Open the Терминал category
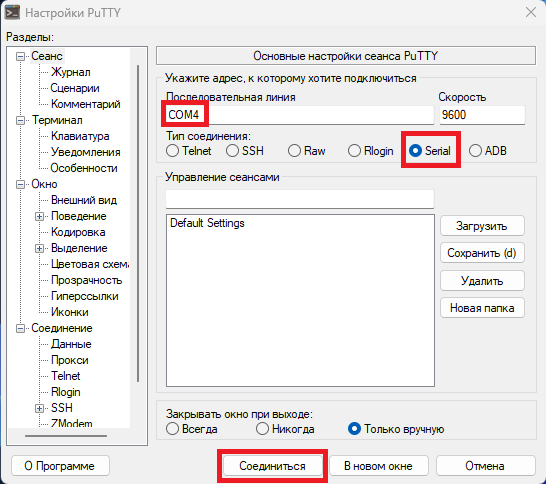 [57, 120]
